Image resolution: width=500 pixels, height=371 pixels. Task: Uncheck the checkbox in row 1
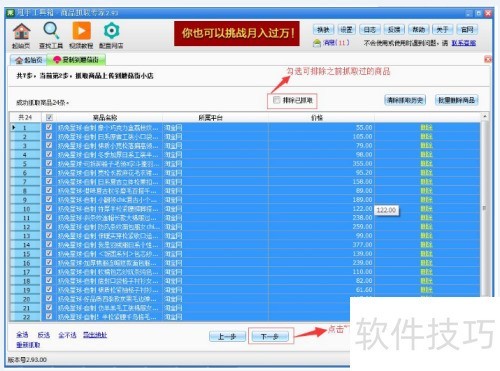coord(49,127)
